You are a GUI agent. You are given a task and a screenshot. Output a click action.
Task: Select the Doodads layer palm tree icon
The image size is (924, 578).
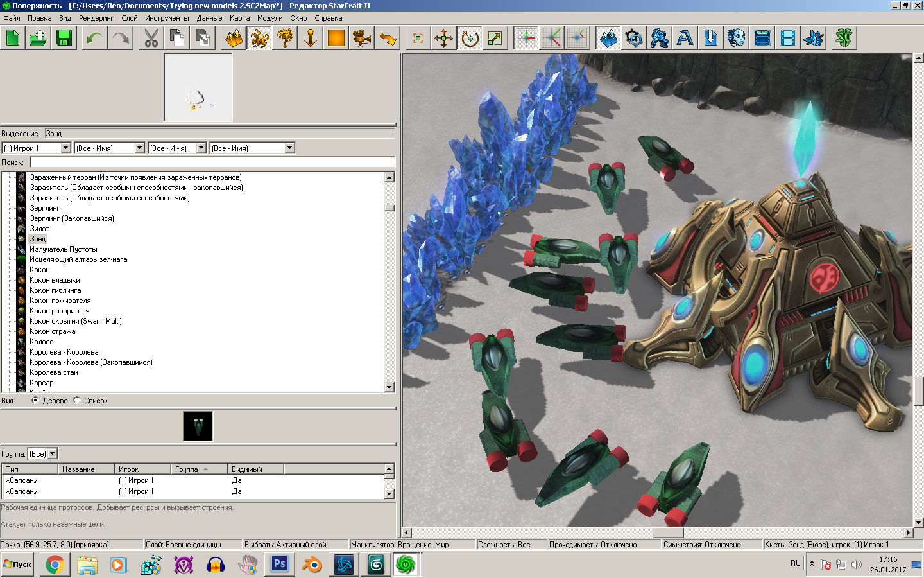pos(285,38)
